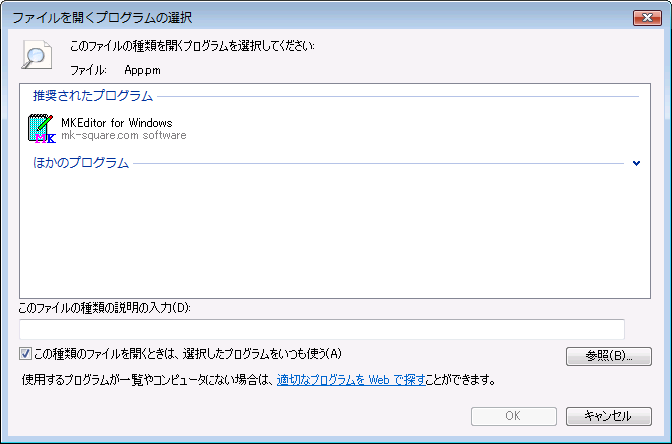Select the MKEditor for Windows icon
This screenshot has height=444, width=672.
tap(42, 129)
